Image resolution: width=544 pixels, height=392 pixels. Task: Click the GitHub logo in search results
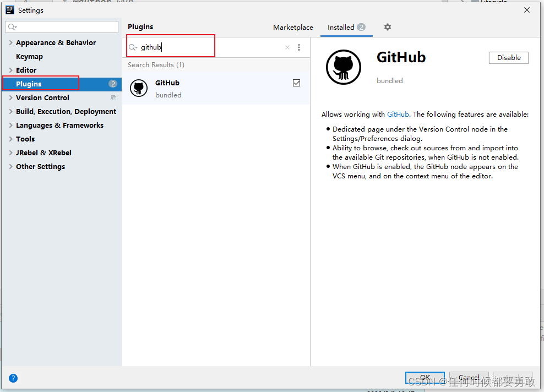pos(139,88)
